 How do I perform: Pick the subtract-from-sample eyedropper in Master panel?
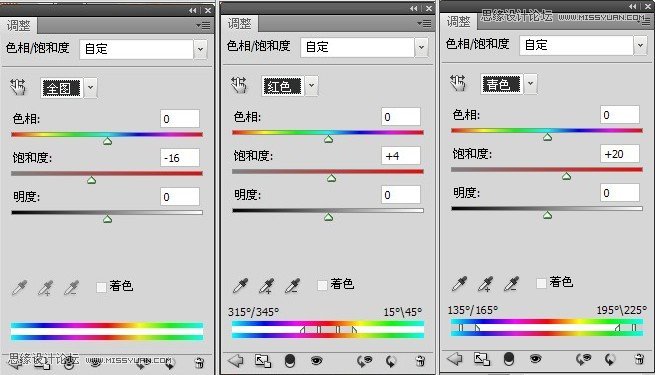click(x=71, y=288)
